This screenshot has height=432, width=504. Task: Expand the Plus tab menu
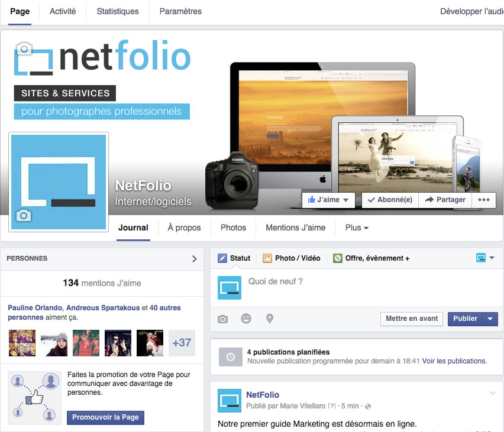[x=357, y=228]
